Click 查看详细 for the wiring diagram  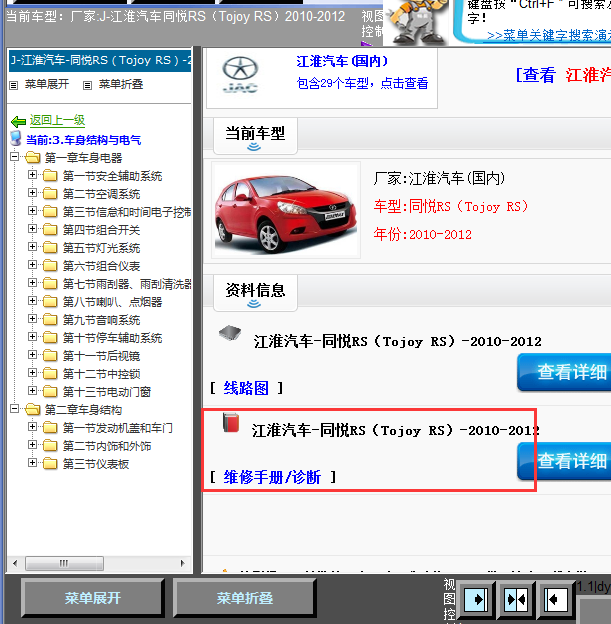click(564, 372)
